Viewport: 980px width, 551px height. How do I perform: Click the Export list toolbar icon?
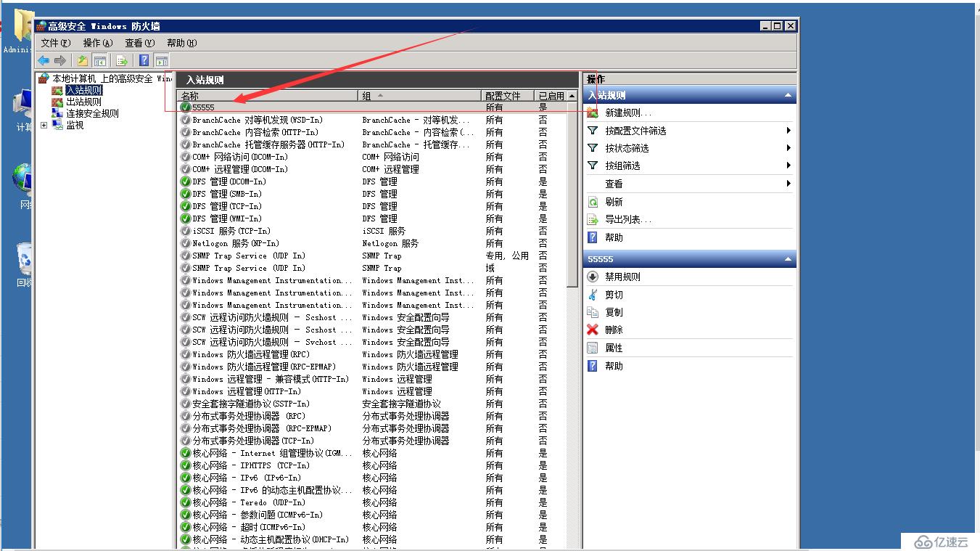click(x=122, y=61)
